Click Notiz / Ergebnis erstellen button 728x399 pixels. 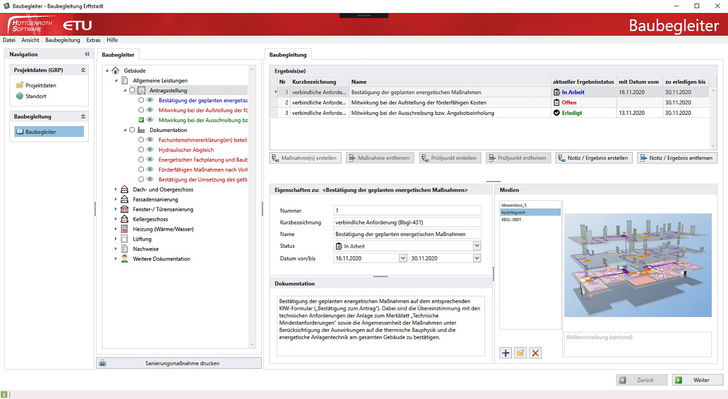pos(593,158)
